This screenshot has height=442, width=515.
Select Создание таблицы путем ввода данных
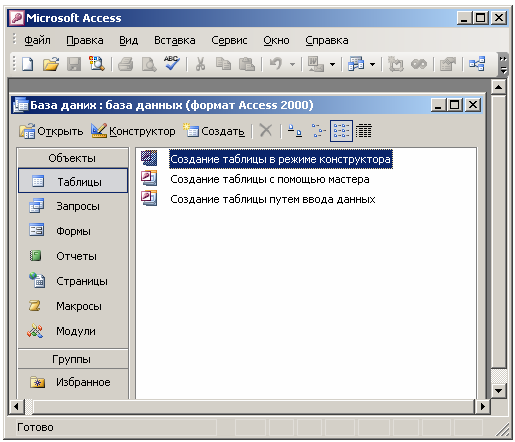(273, 199)
